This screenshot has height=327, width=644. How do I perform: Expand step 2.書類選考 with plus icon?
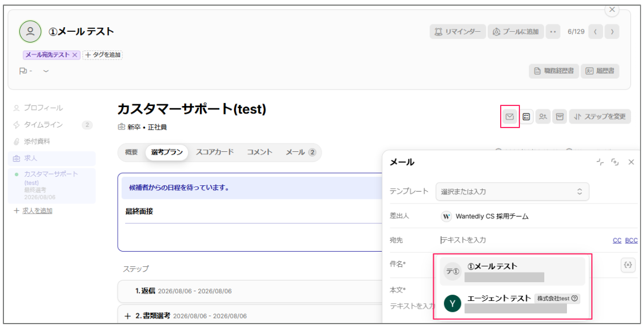tap(127, 316)
